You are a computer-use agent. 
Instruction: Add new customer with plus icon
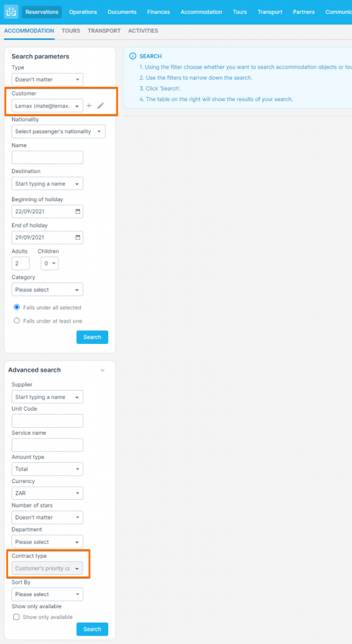coord(89,106)
